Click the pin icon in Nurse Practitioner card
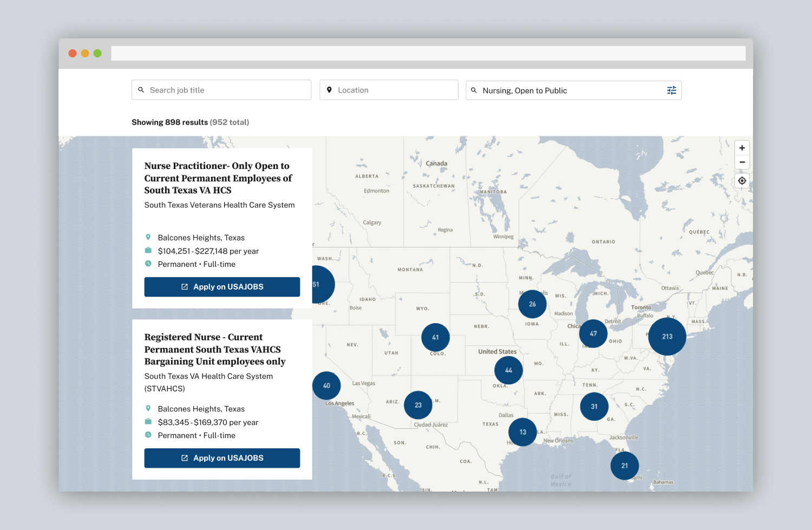Viewport: 812px width, 530px height. click(148, 237)
